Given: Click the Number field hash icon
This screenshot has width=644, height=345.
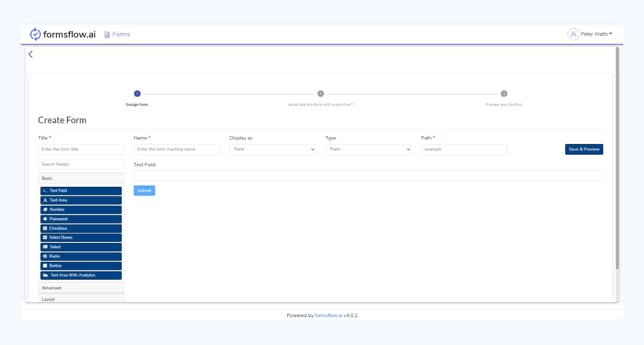Looking at the screenshot, I should pos(45,209).
